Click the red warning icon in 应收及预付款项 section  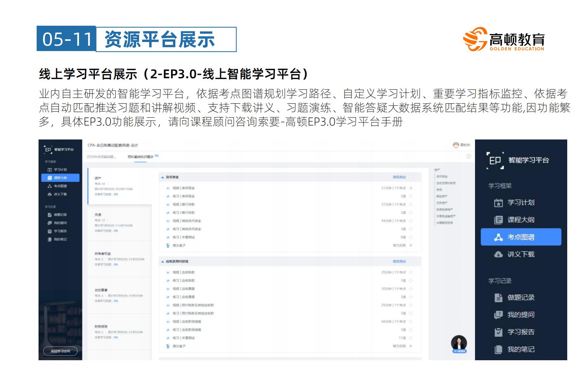411,346
